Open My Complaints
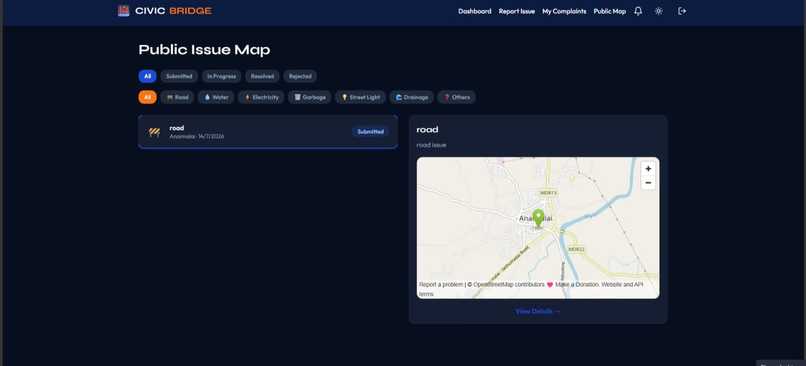Screen dimensions: 806x366 pos(564,11)
